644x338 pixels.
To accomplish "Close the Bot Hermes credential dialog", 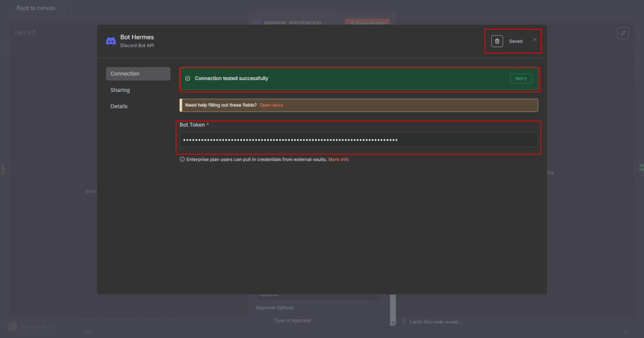I will pyautogui.click(x=535, y=40).
